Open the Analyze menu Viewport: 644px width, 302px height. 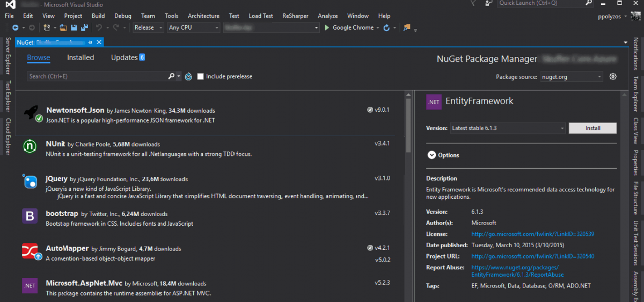click(328, 16)
